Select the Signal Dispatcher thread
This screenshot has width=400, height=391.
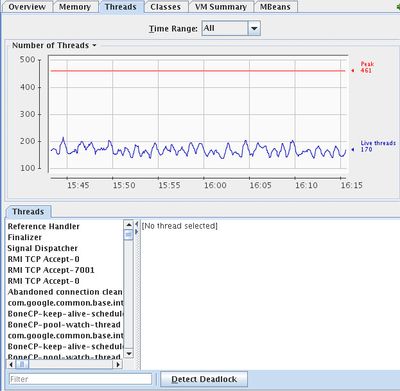[x=42, y=248]
